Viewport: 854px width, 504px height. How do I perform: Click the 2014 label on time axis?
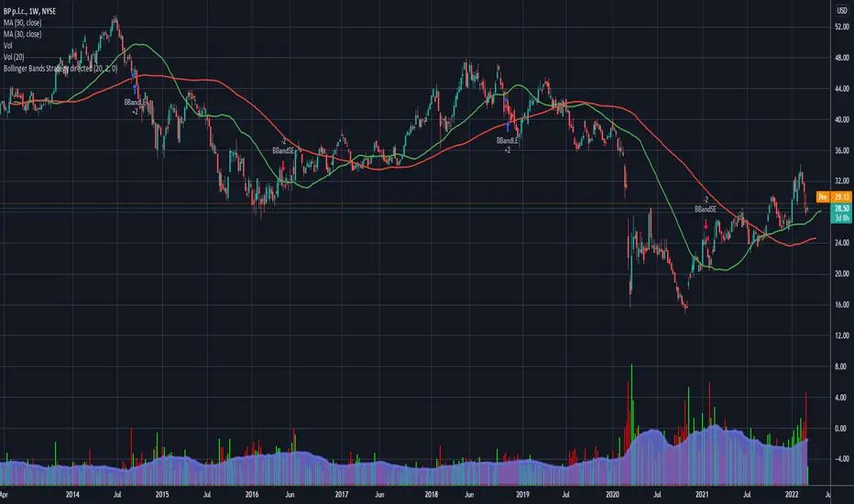click(72, 495)
